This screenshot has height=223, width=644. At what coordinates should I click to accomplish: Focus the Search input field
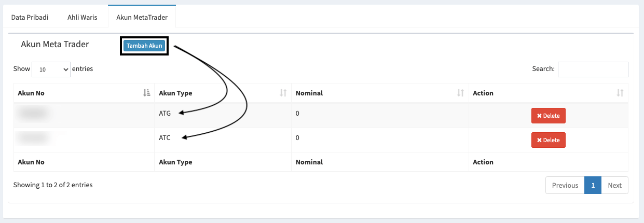tap(593, 69)
